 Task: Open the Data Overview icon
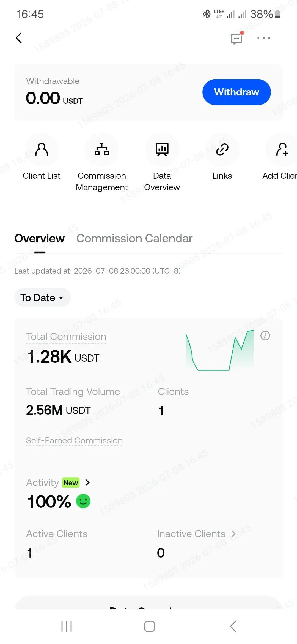162,149
